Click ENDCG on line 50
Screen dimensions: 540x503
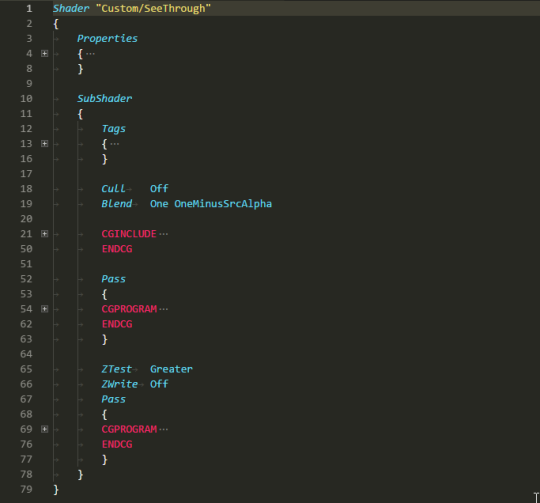click(117, 249)
